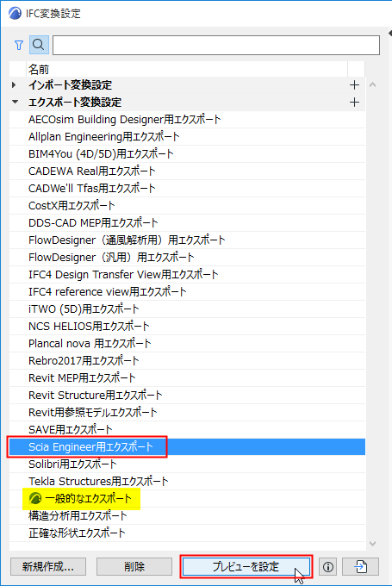The width and height of the screenshot is (392, 586).
Task: Click the search text field
Action: click(216, 45)
